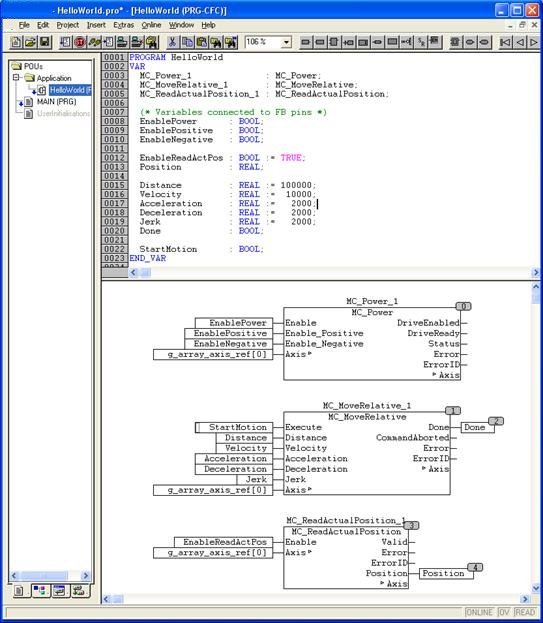Click right arrow of declaration editor scrollbar
The image size is (543, 623).
(x=535, y=272)
